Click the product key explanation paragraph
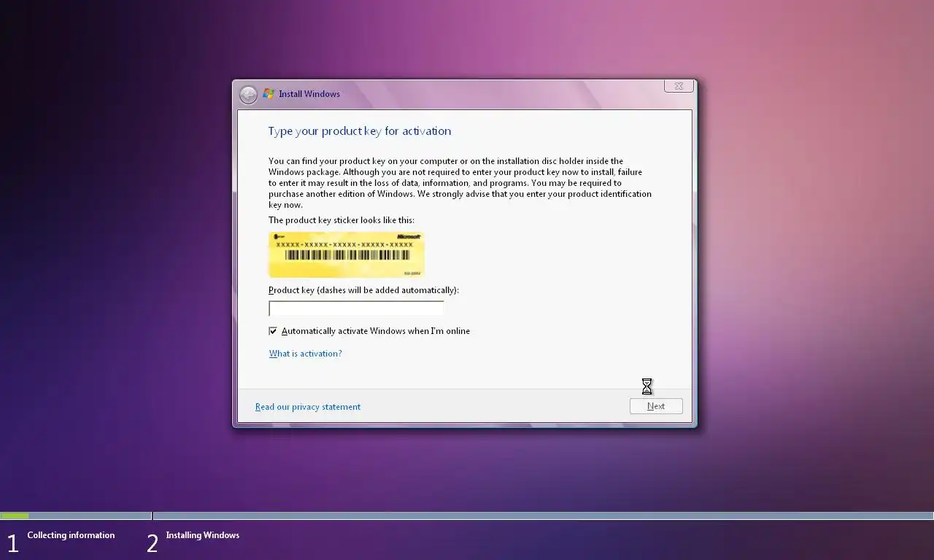This screenshot has width=934, height=560. 460,183
